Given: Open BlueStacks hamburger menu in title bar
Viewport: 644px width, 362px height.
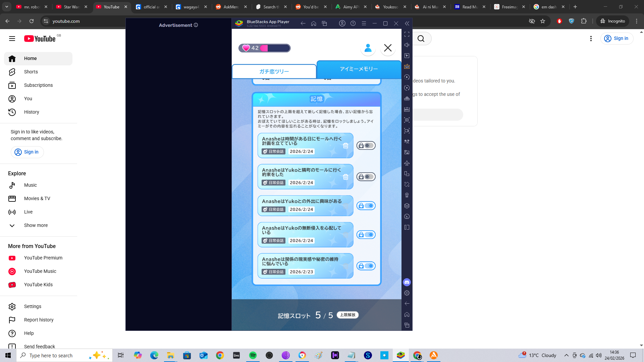Looking at the screenshot, I should pyautogui.click(x=364, y=23).
